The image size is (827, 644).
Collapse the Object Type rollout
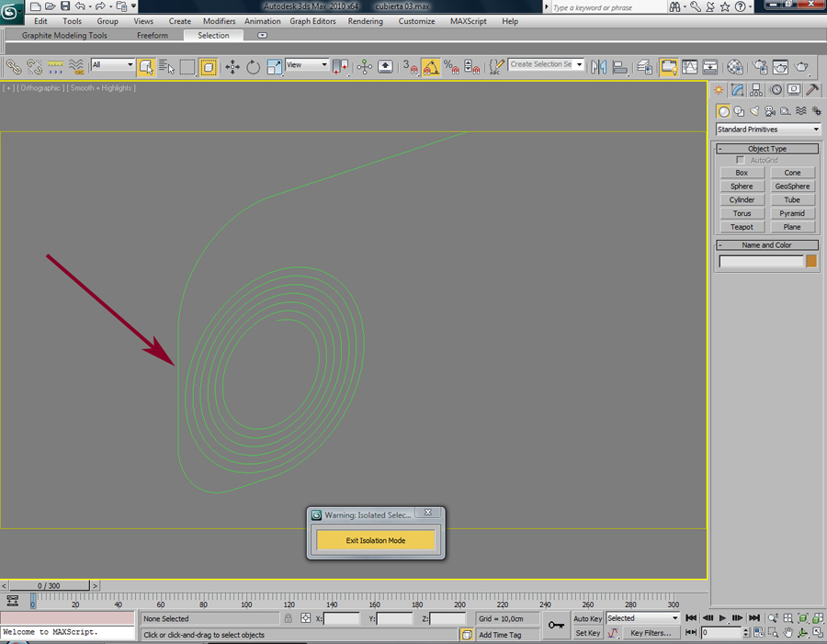pos(767,149)
